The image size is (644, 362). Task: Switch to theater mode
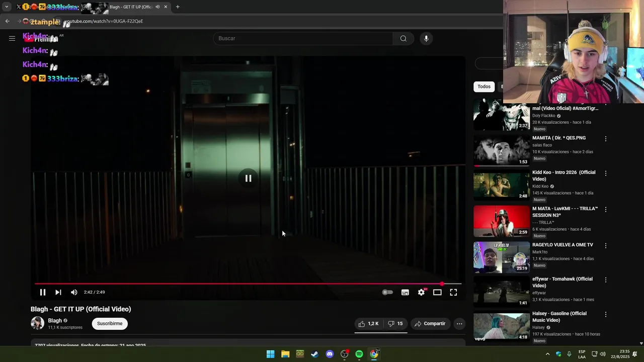437,292
